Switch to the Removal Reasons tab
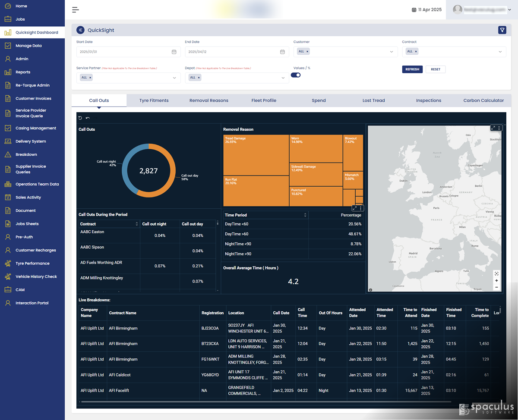This screenshot has height=420, width=518. click(x=209, y=100)
